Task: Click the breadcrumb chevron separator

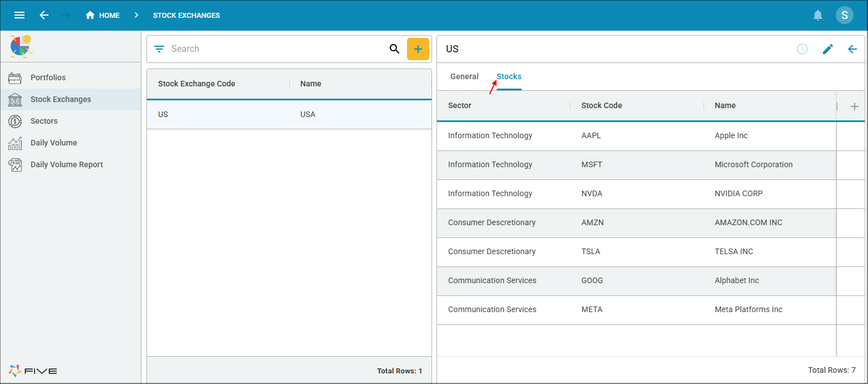Action: [x=136, y=15]
